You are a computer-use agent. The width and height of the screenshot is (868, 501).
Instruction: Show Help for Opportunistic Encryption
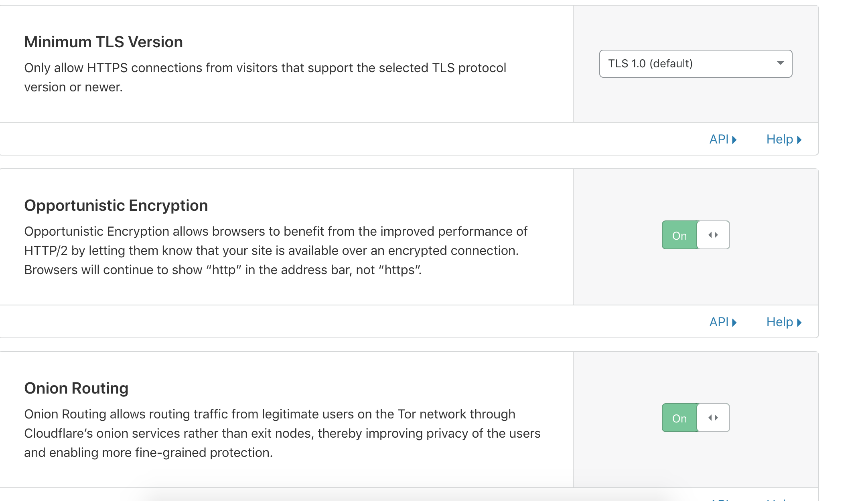pos(779,322)
